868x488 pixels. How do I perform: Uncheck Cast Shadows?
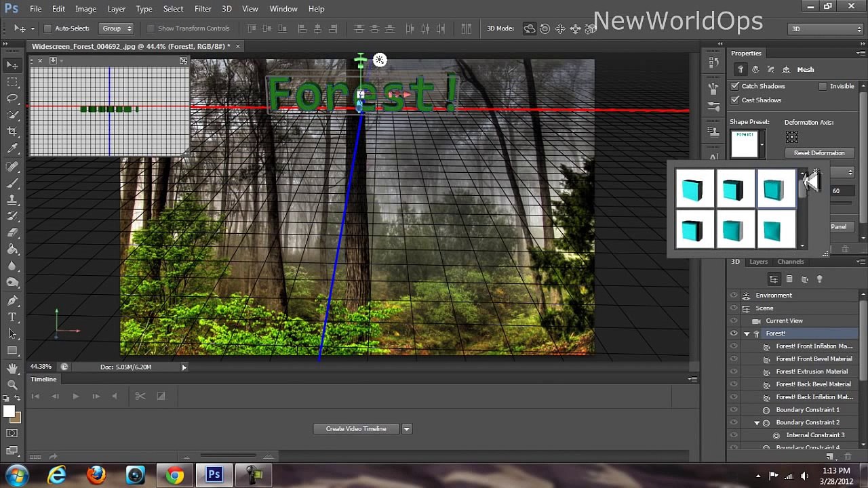click(x=735, y=100)
